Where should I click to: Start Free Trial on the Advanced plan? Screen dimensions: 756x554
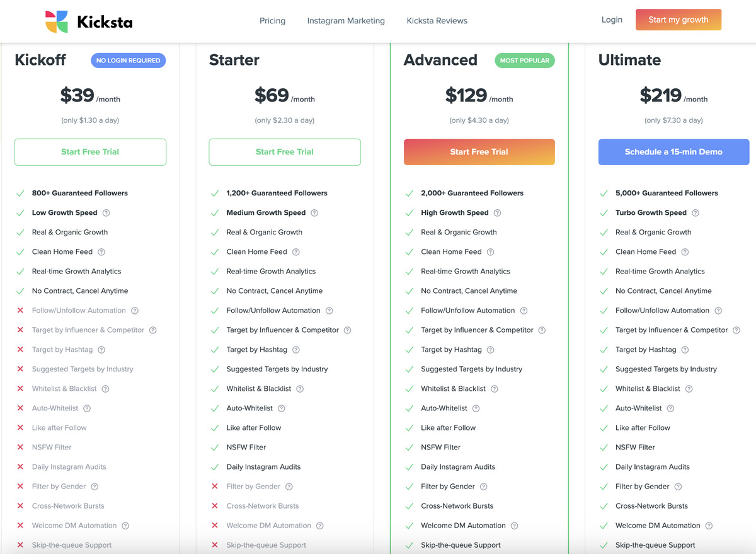coord(479,152)
